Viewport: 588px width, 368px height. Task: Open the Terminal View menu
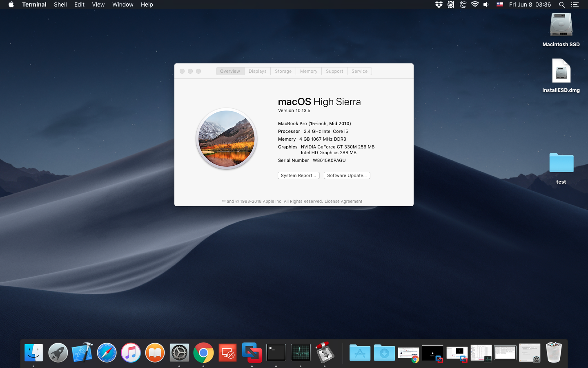point(98,4)
